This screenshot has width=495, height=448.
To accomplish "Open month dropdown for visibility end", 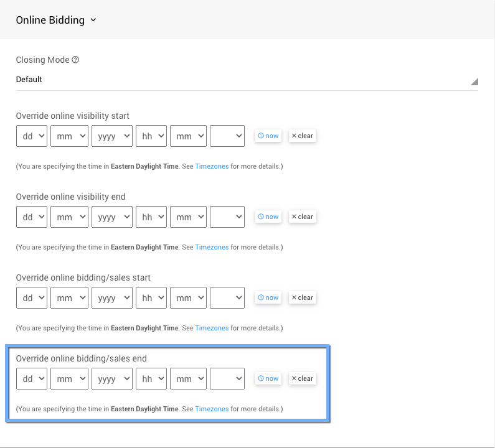I will click(69, 217).
